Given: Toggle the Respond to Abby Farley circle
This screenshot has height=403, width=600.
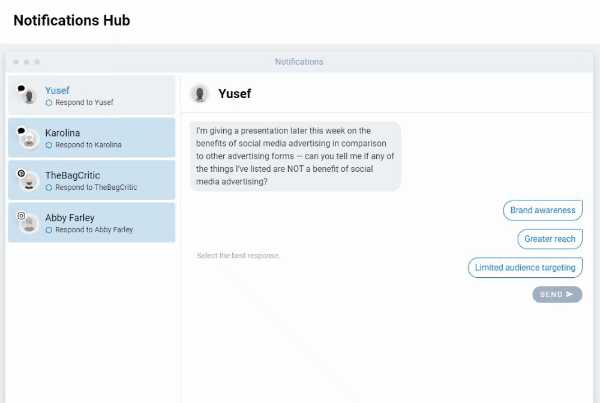Looking at the screenshot, I should click(49, 230).
